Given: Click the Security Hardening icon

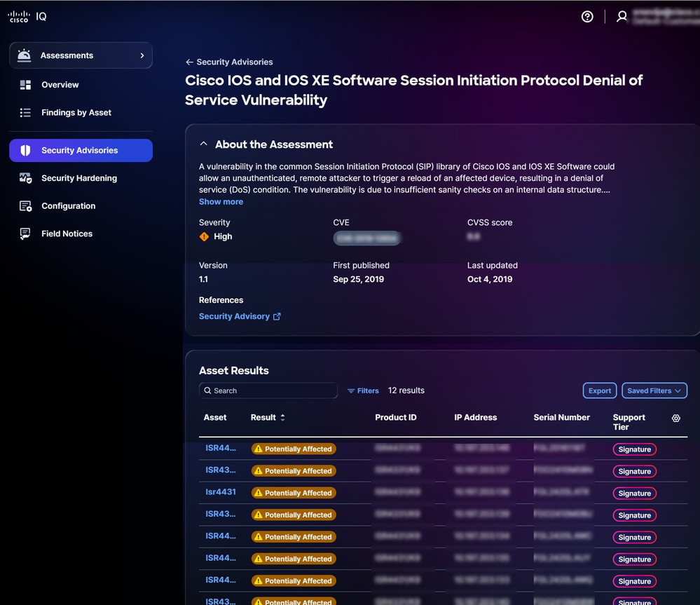Looking at the screenshot, I should click(25, 178).
